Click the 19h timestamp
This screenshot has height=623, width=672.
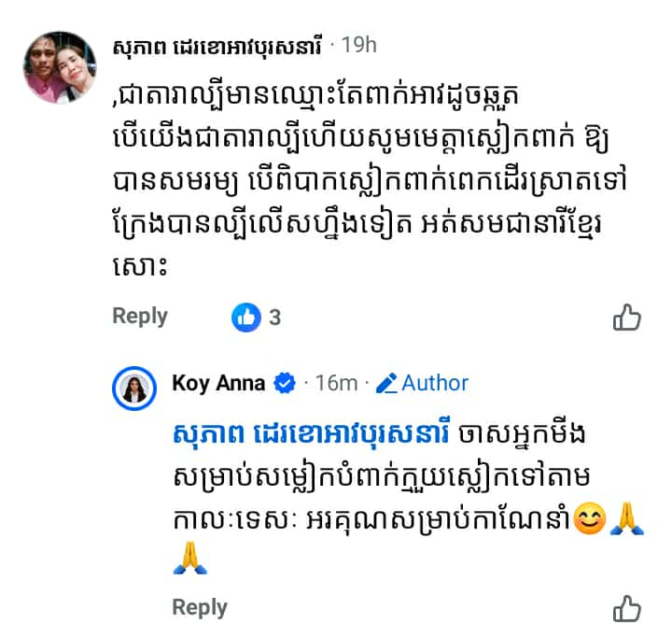[x=359, y=45]
